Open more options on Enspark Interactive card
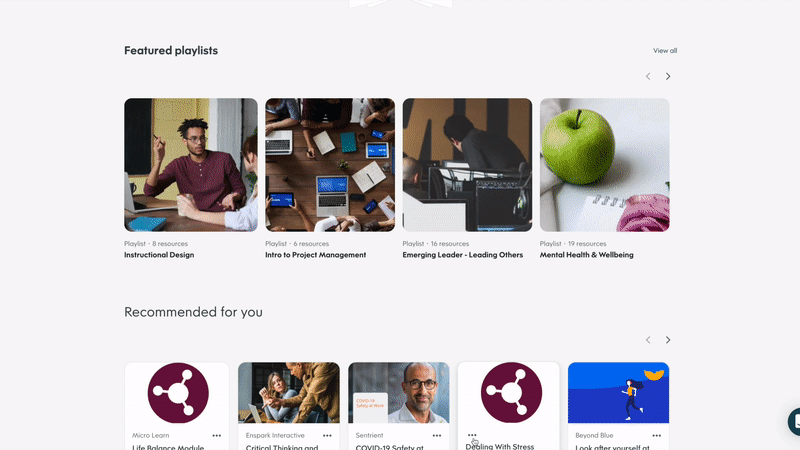 point(327,436)
